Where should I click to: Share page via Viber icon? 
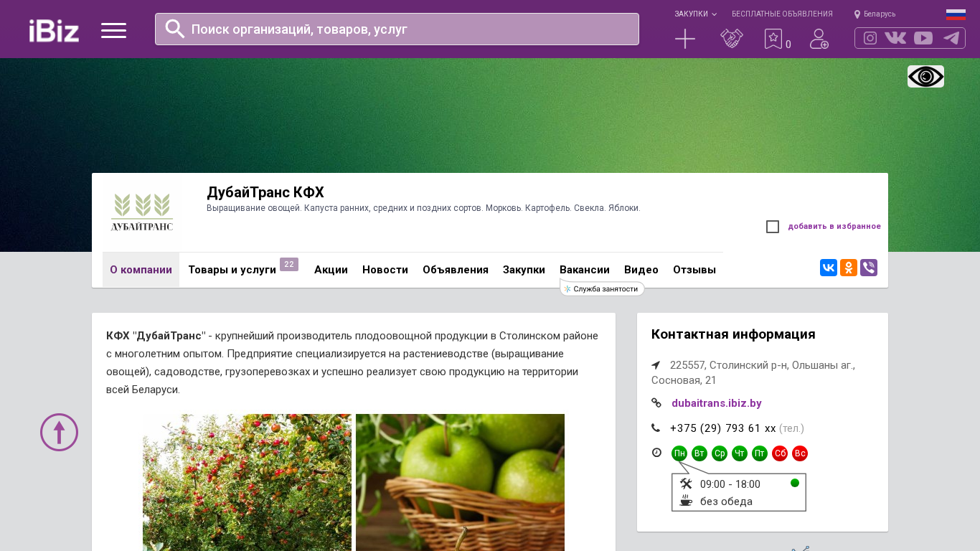869,268
